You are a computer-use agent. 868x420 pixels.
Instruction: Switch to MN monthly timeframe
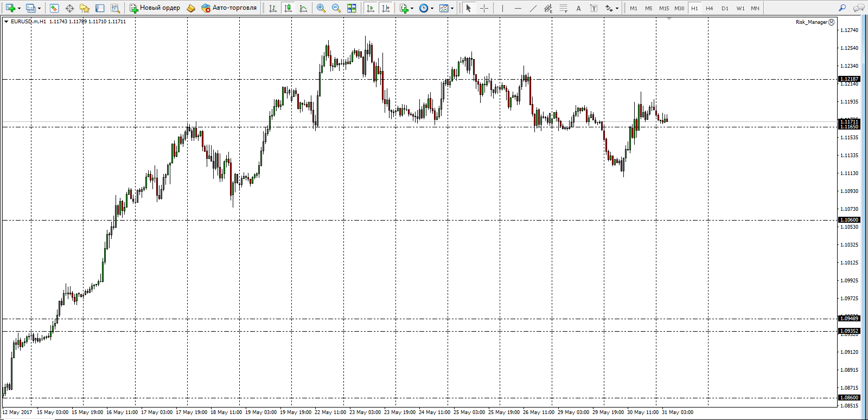coord(755,8)
